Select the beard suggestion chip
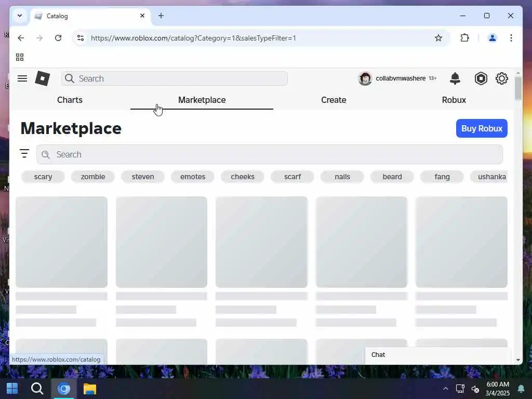Image resolution: width=532 pixels, height=399 pixels. pyautogui.click(x=392, y=177)
